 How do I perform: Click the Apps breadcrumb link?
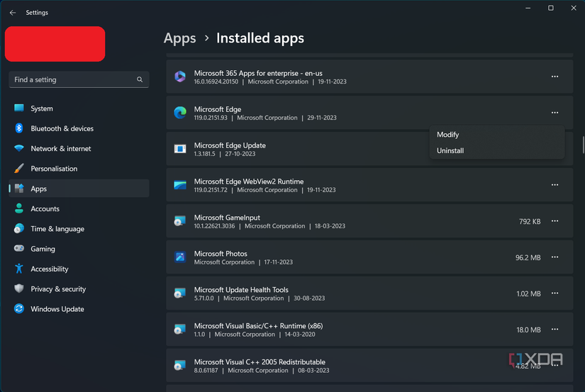pyautogui.click(x=179, y=38)
